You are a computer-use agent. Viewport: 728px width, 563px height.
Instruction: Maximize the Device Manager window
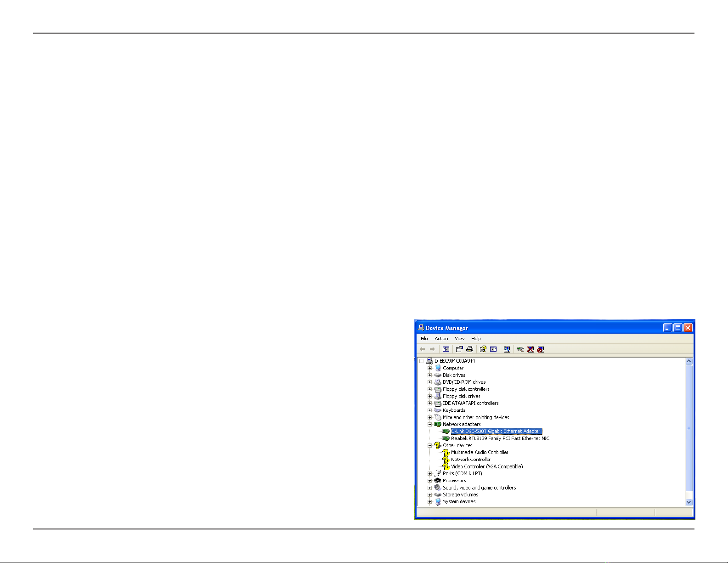coord(678,328)
